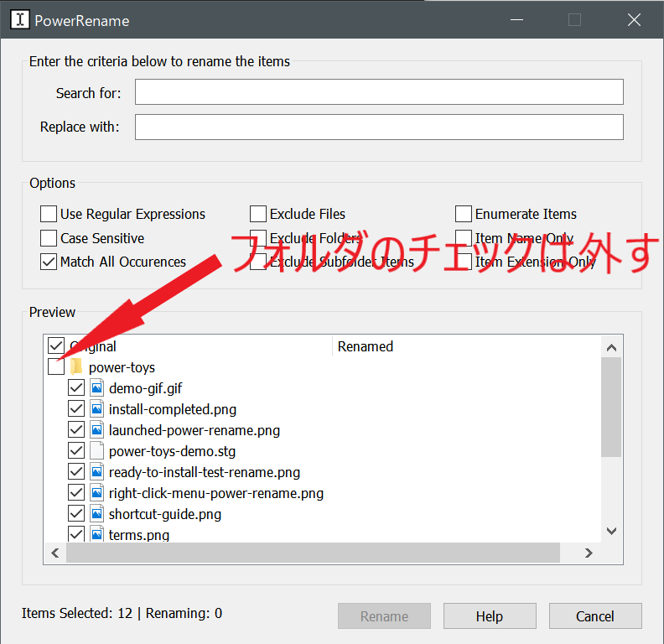The image size is (664, 644).
Task: Enable Use Regular Expressions option
Action: [x=49, y=214]
